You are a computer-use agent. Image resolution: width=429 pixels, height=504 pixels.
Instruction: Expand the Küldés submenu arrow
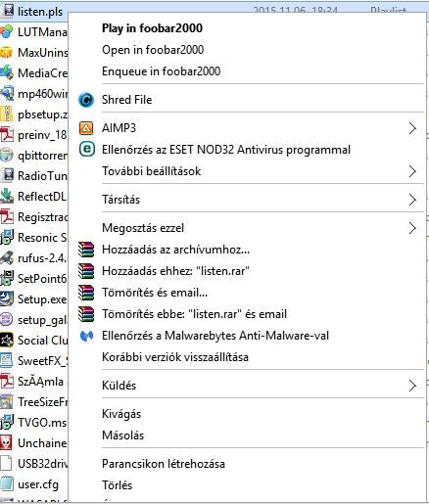point(412,386)
